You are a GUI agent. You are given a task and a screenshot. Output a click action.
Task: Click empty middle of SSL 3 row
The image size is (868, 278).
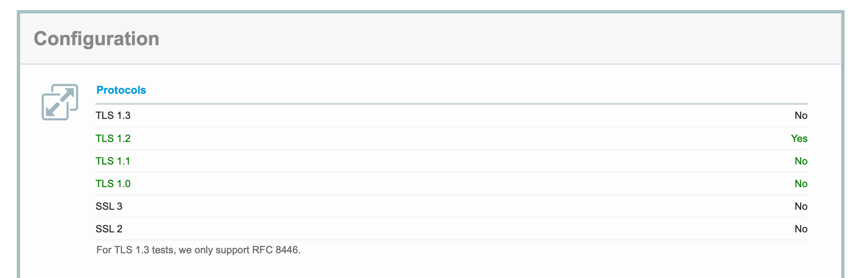(x=452, y=206)
